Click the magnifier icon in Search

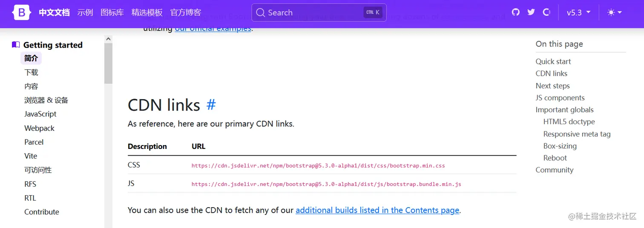(x=260, y=13)
